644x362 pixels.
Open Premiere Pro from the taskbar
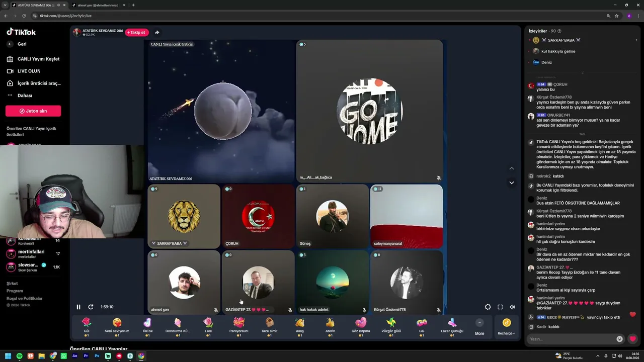[x=86, y=356]
